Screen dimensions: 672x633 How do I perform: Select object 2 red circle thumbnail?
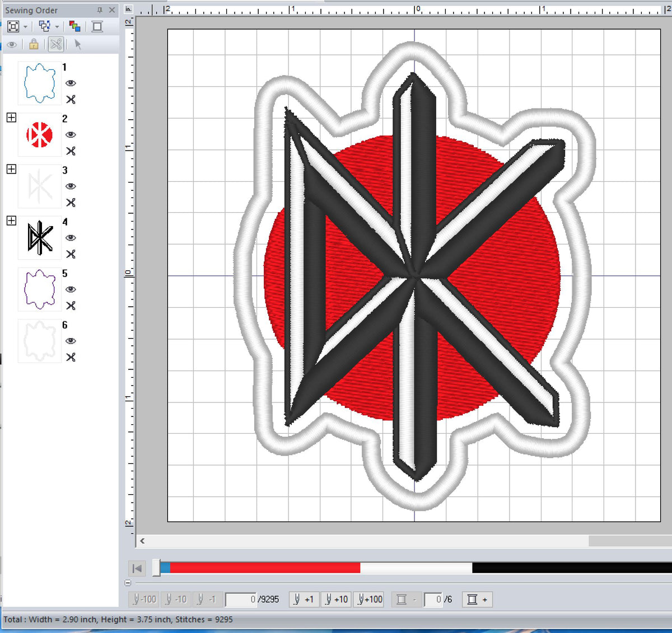pos(40,134)
